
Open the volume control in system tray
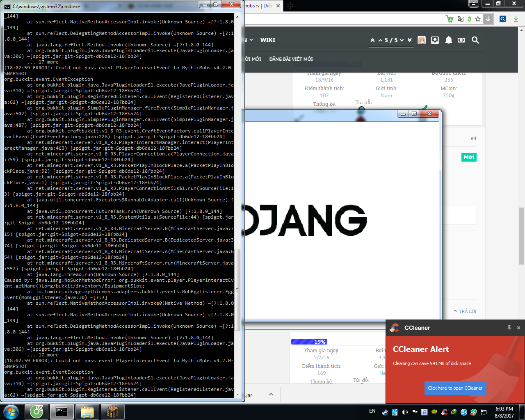(x=405, y=412)
